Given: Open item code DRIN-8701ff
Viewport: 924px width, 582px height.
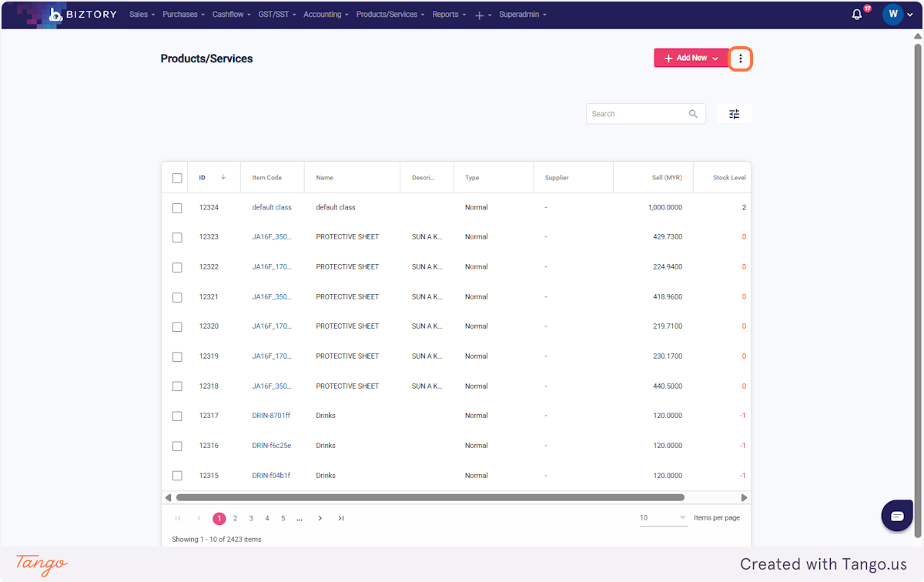Looking at the screenshot, I should [271, 416].
